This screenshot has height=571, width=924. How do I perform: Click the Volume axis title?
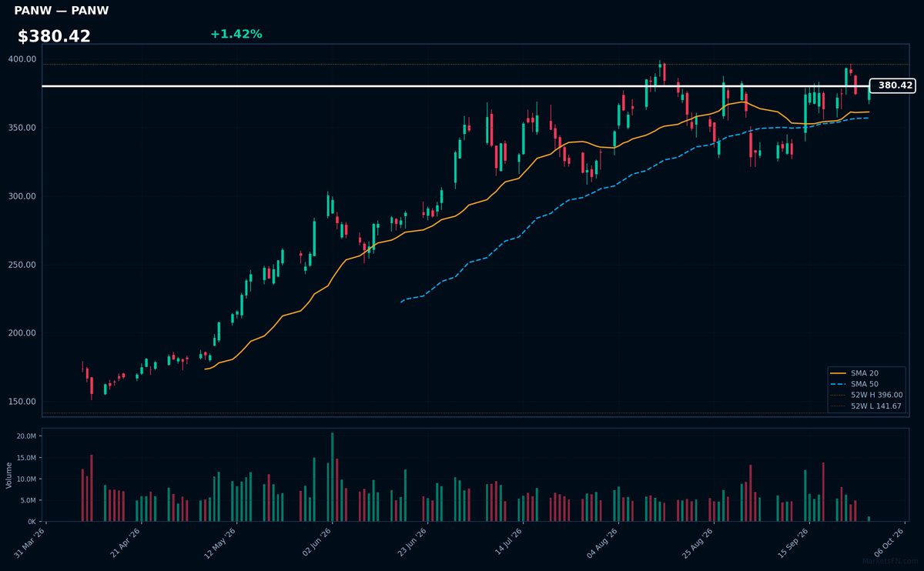click(x=9, y=475)
